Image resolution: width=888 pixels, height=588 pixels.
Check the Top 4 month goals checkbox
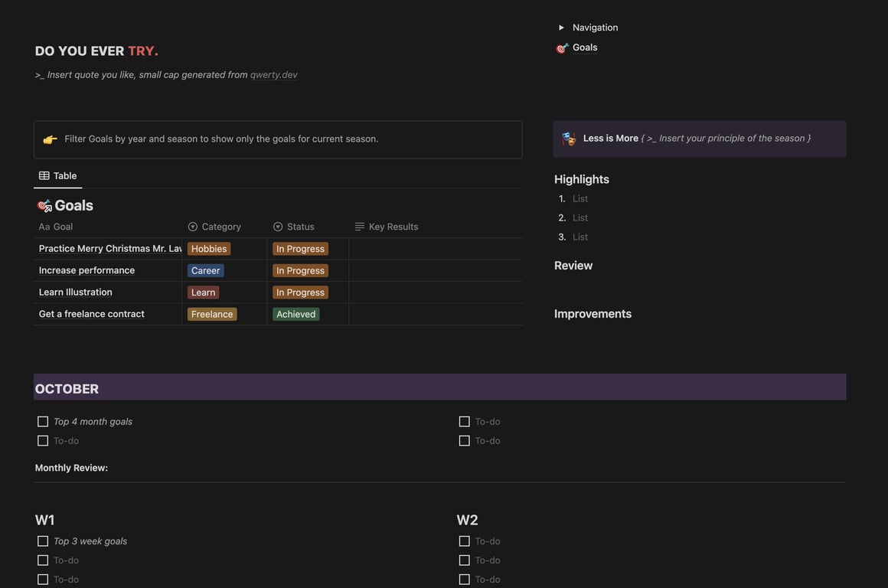tap(43, 422)
